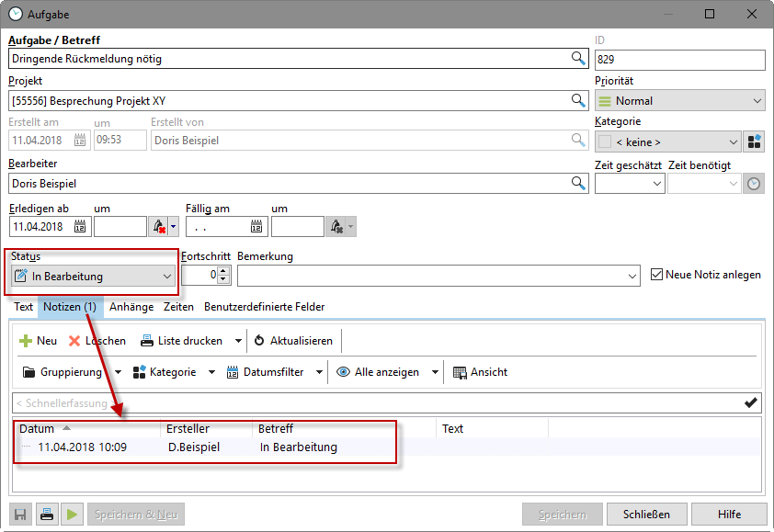774x532 pixels.
Task: Open the calendar picker for Fällig am
Action: [x=257, y=226]
